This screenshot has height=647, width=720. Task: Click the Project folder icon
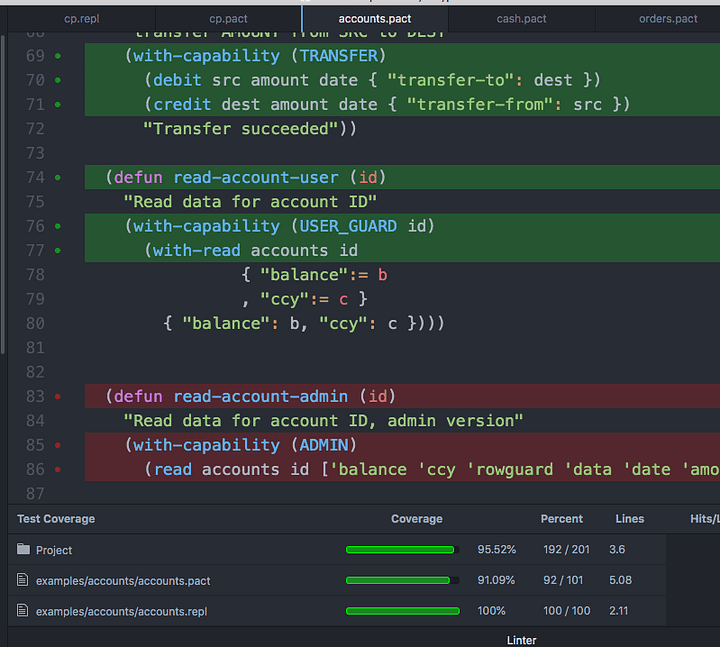23,549
